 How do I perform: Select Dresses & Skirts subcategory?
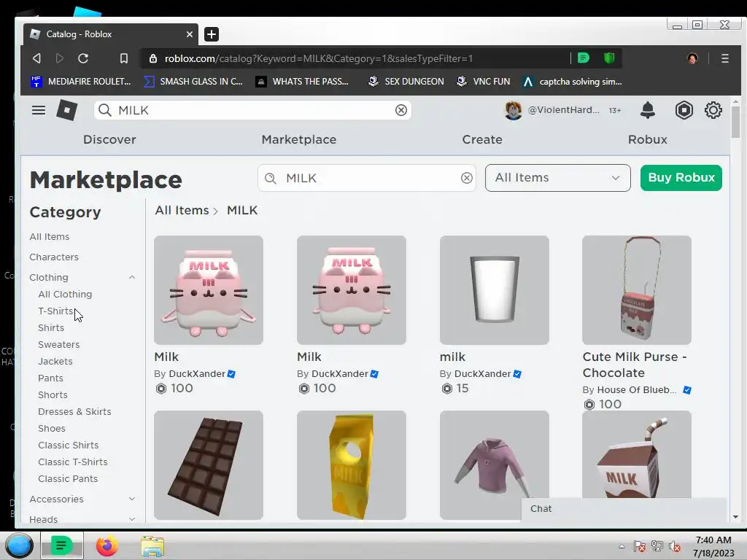pos(75,412)
